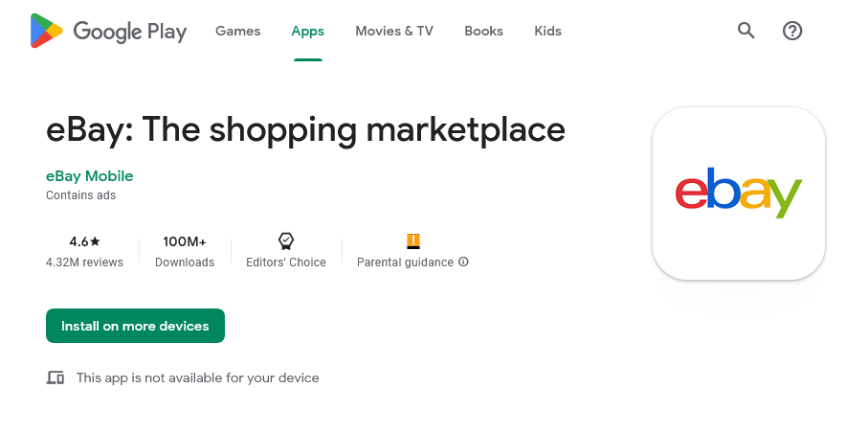The image size is (868, 434).
Task: Click the device icon next to unavailable notice
Action: pos(55,378)
